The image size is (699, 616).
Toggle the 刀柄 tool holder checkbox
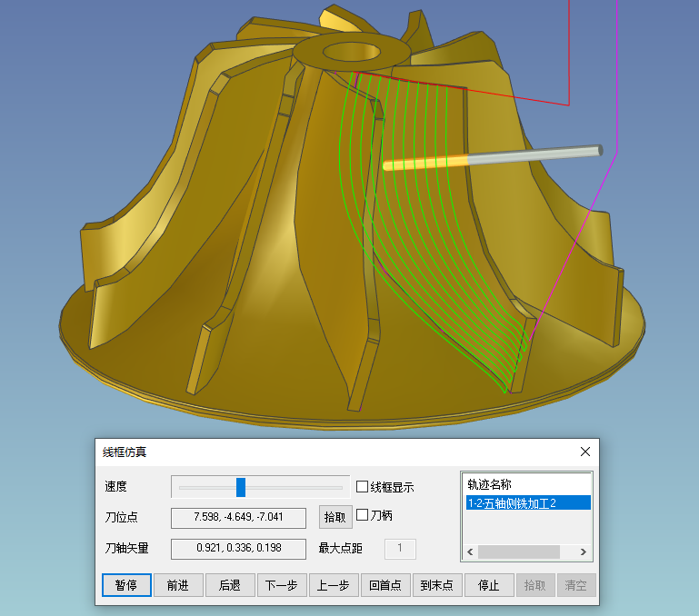(362, 515)
